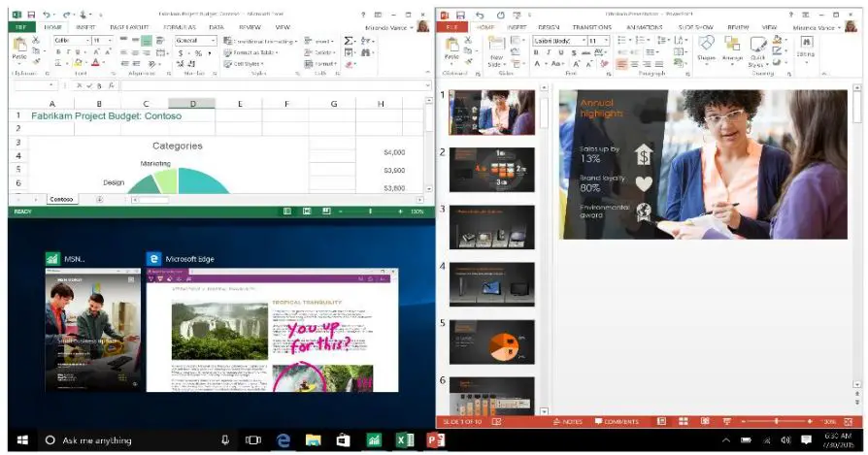The image size is (868, 455).
Task: Click the PowerPoint zoom slider handle
Action: pyautogui.click(x=776, y=421)
